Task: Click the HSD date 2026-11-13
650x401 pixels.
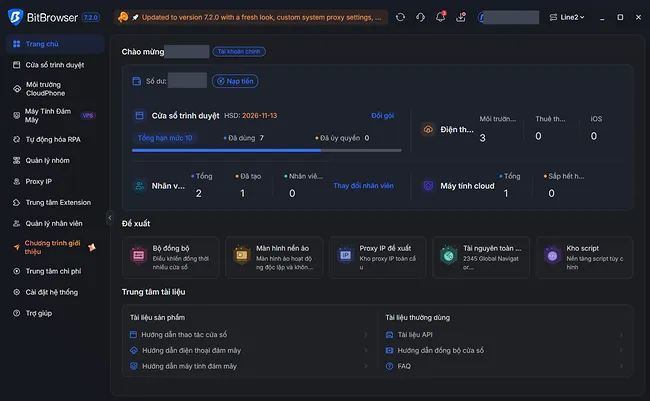Action: pos(260,115)
